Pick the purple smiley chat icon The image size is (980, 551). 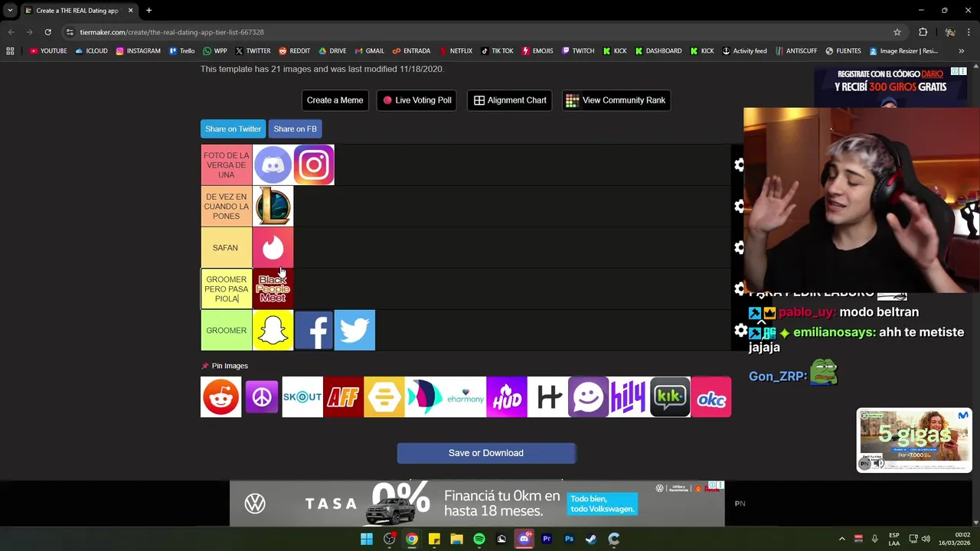[x=588, y=397]
